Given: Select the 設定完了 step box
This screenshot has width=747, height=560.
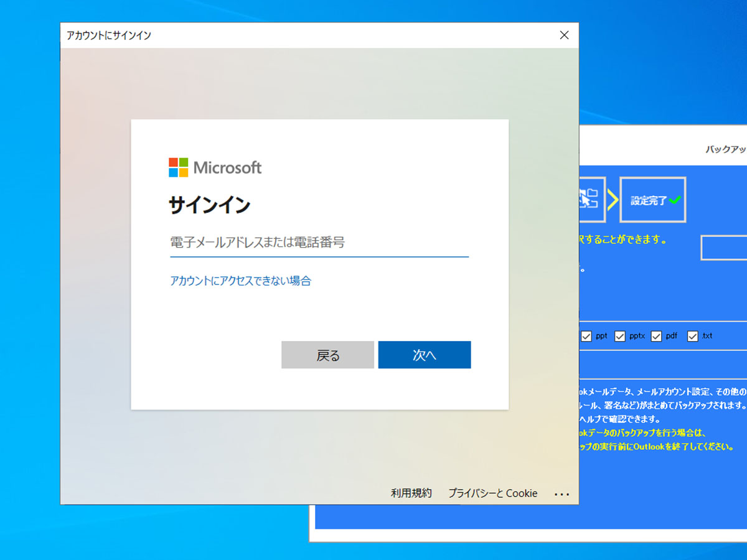Looking at the screenshot, I should click(x=652, y=200).
